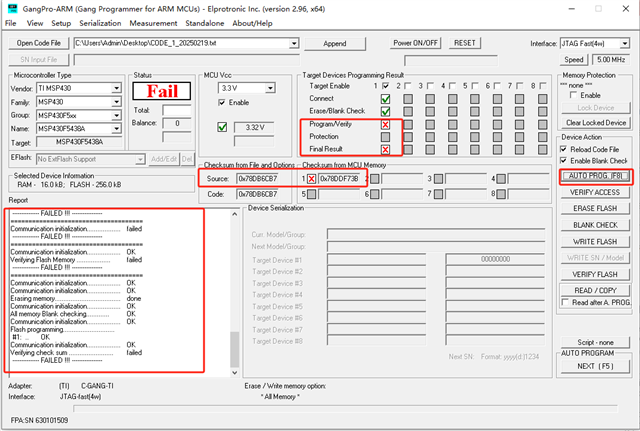Screen dimensions: 640x431
Task: Click the NEXT (F5) button
Action: (595, 366)
